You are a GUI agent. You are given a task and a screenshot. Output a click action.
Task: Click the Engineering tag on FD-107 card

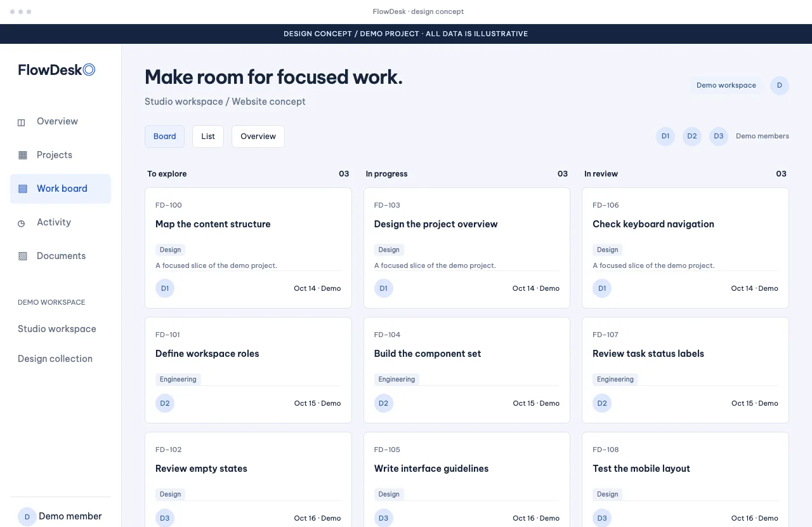tap(615, 380)
